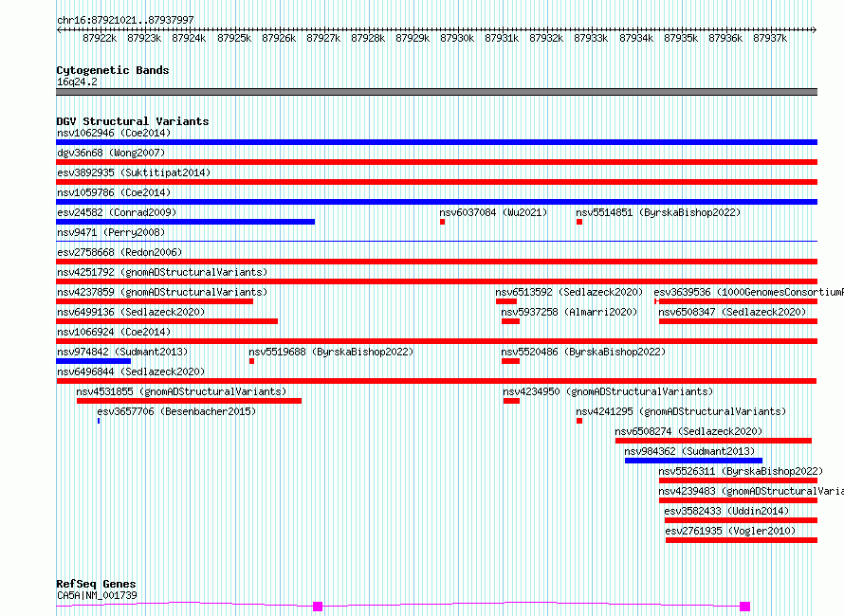Open variant esv2761935 (Vogler2010)
This screenshot has height=616, width=844.
point(730,531)
